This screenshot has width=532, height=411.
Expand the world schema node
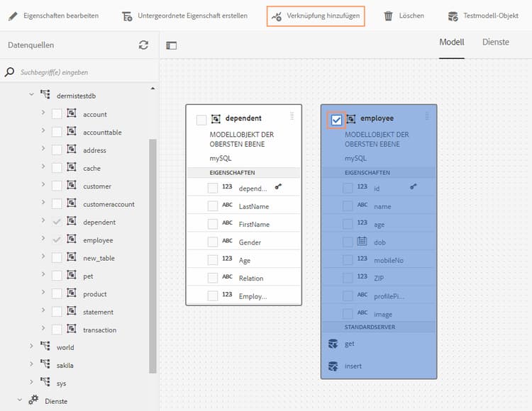(31, 346)
